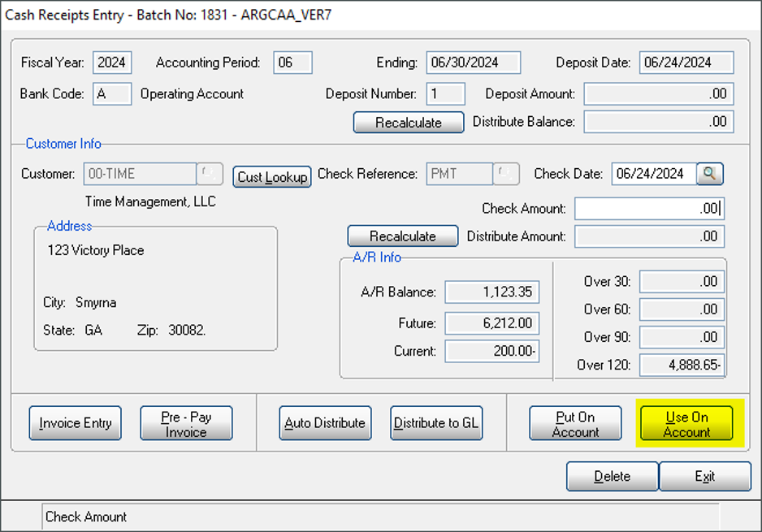The image size is (762, 532).
Task: Click the Distribute Amount field
Action: click(650, 236)
